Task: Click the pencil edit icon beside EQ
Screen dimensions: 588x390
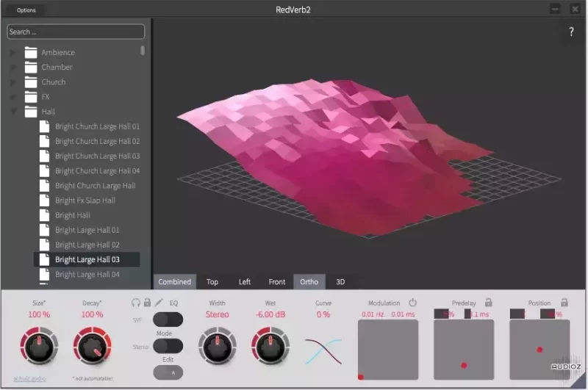Action: coord(159,303)
